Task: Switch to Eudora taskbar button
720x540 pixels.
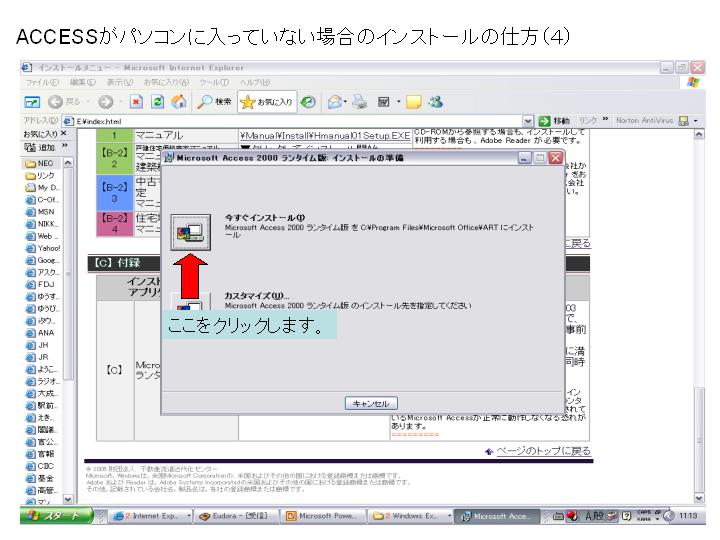Action: [x=237, y=516]
